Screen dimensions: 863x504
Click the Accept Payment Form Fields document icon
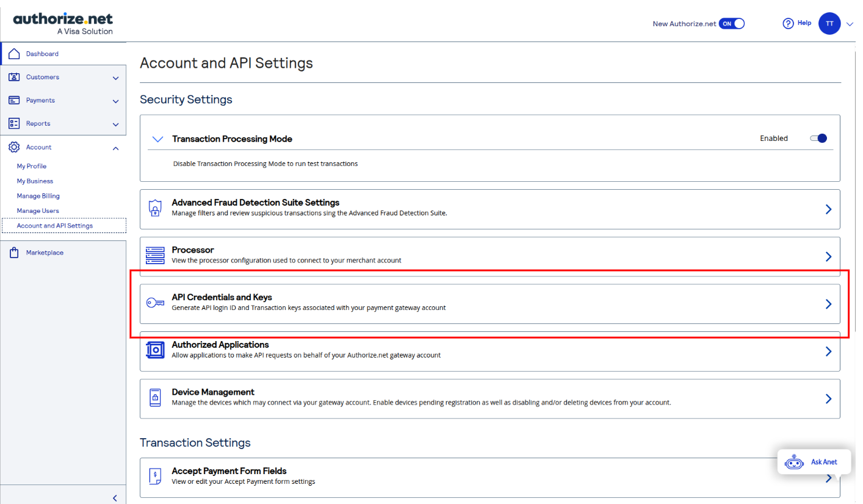tap(155, 477)
